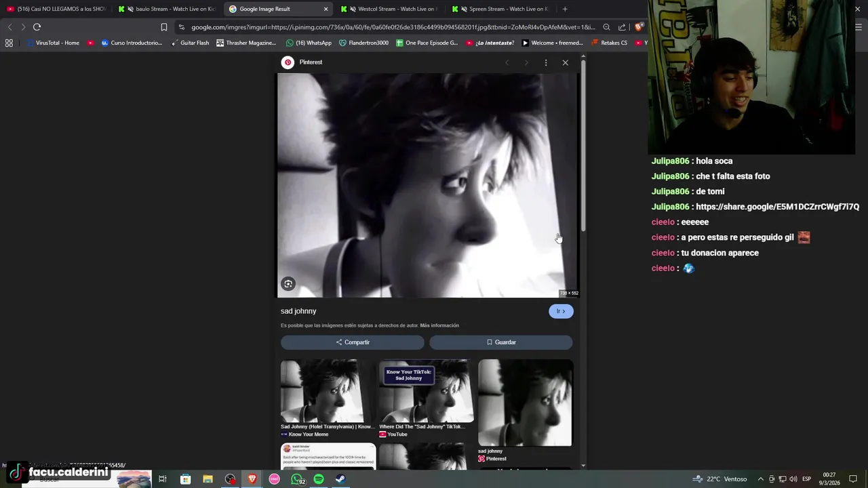Open three-dot more options in image panel
The width and height of the screenshot is (868, 488).
click(546, 62)
